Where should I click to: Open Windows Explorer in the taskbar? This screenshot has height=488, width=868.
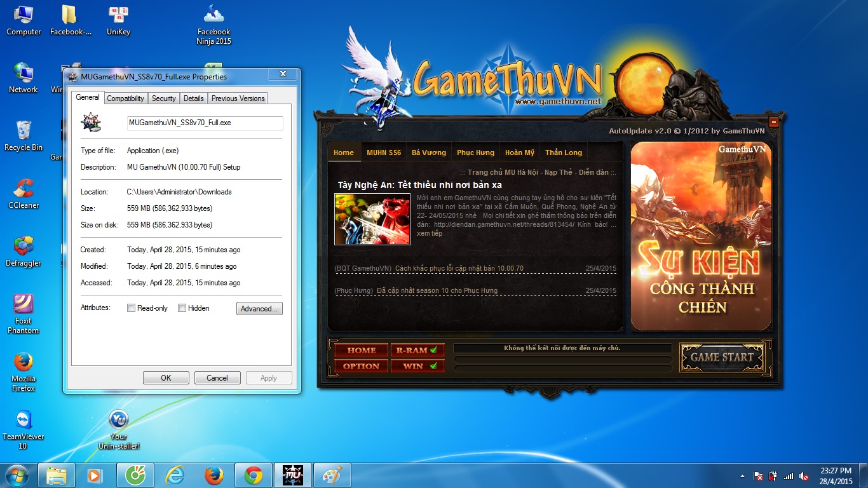coord(57,475)
